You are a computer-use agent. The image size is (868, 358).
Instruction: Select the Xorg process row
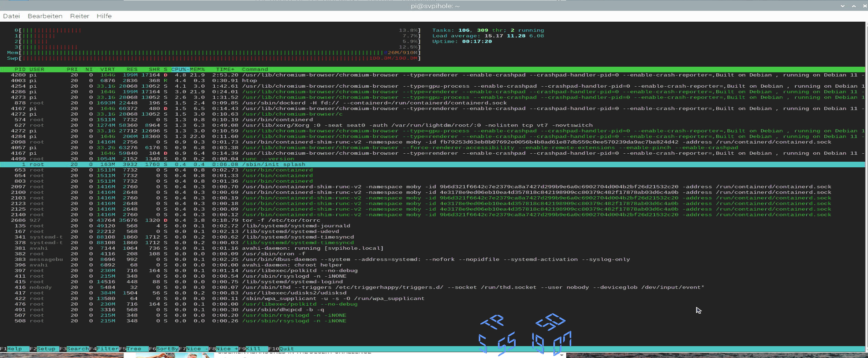point(432,125)
